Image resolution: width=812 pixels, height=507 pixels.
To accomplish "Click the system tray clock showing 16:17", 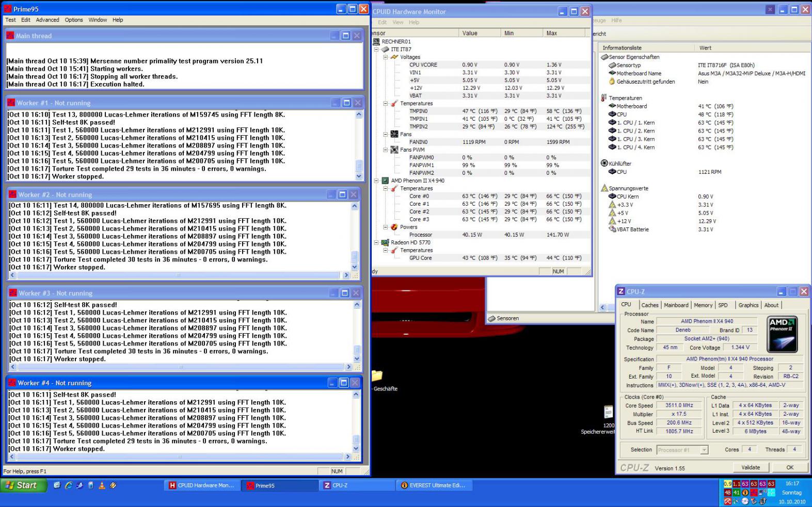I will tap(792, 484).
